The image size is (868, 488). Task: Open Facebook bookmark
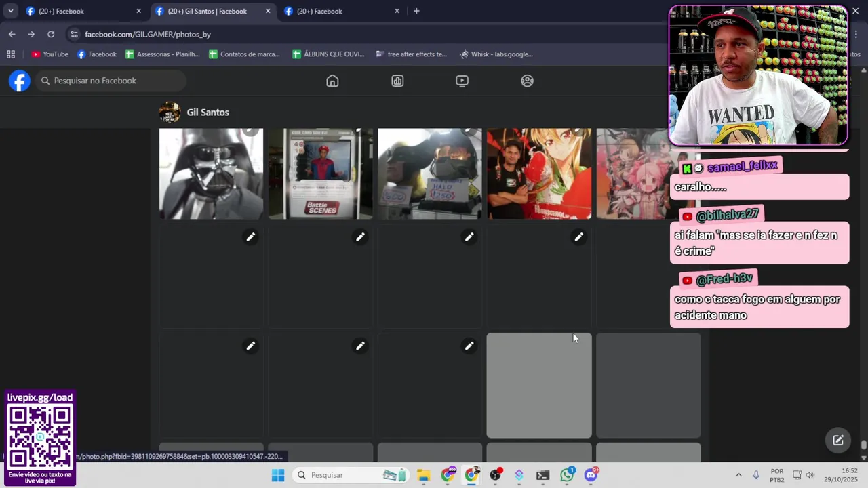coord(97,54)
